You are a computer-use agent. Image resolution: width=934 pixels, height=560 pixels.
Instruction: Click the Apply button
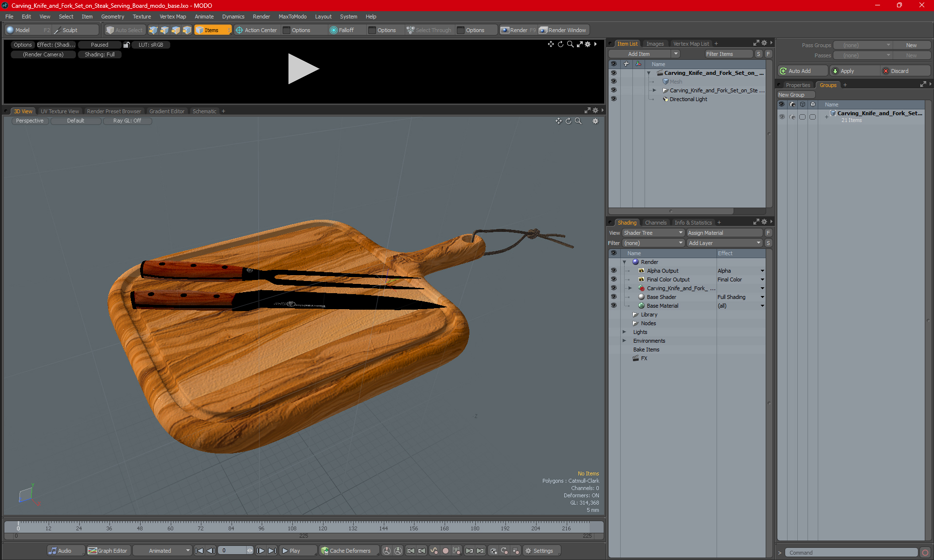pyautogui.click(x=854, y=71)
